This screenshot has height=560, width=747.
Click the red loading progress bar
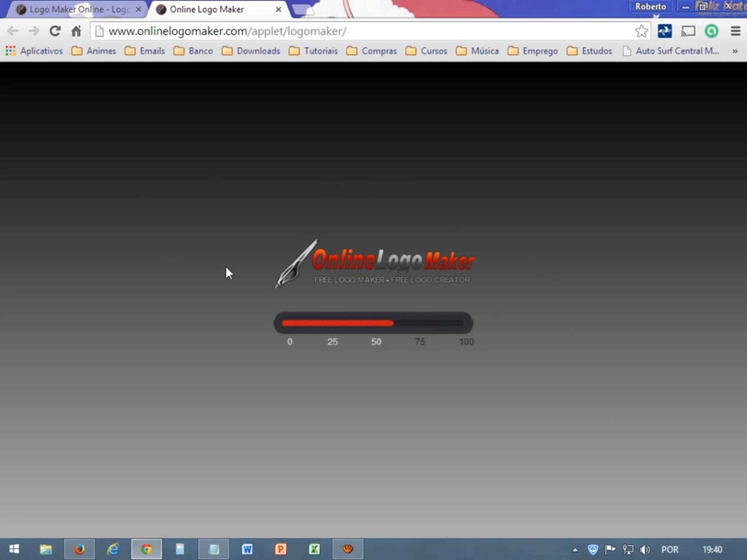click(x=338, y=323)
